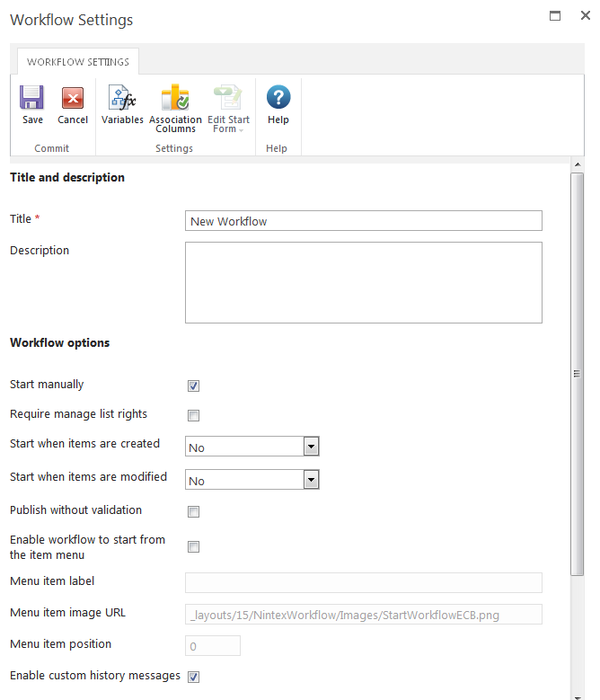Close the Workflow Settings dialog
The image size is (600, 700).
(x=585, y=16)
